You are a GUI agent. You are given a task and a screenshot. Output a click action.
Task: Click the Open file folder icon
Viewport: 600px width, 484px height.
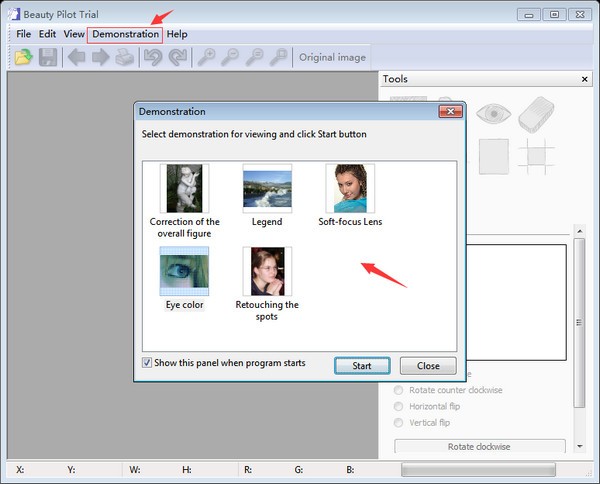[23, 58]
